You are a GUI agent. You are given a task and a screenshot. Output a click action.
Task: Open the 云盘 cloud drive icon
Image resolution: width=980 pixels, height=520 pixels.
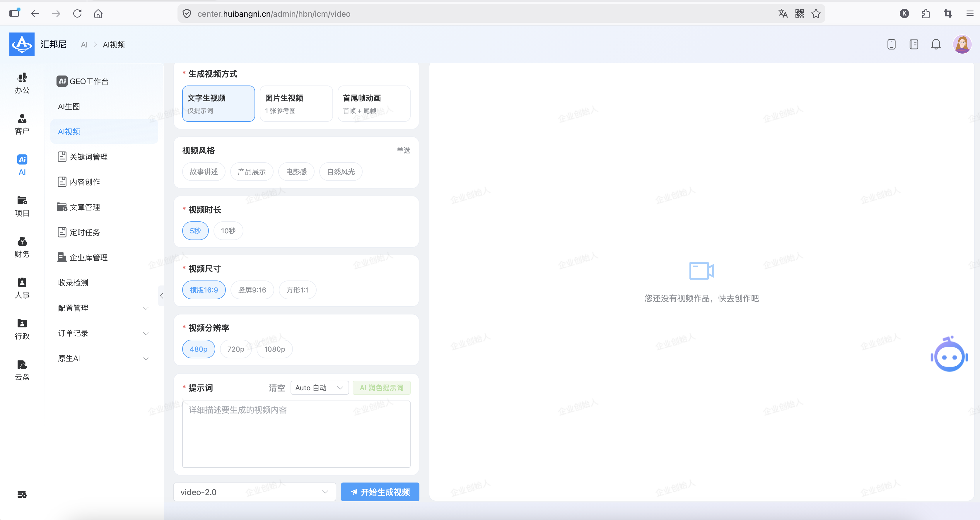(x=22, y=370)
